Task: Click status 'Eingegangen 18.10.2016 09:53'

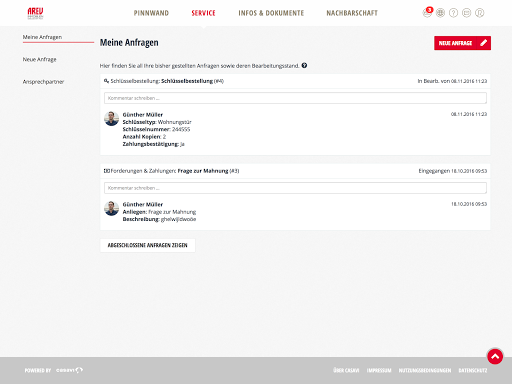Action: click(453, 171)
